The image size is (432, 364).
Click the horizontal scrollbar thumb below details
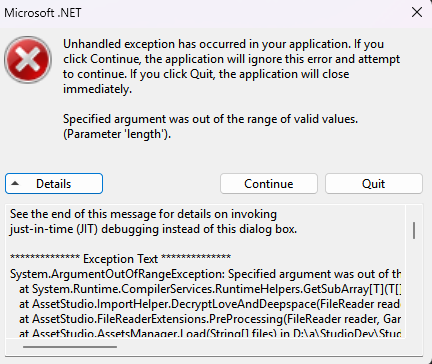(70, 347)
